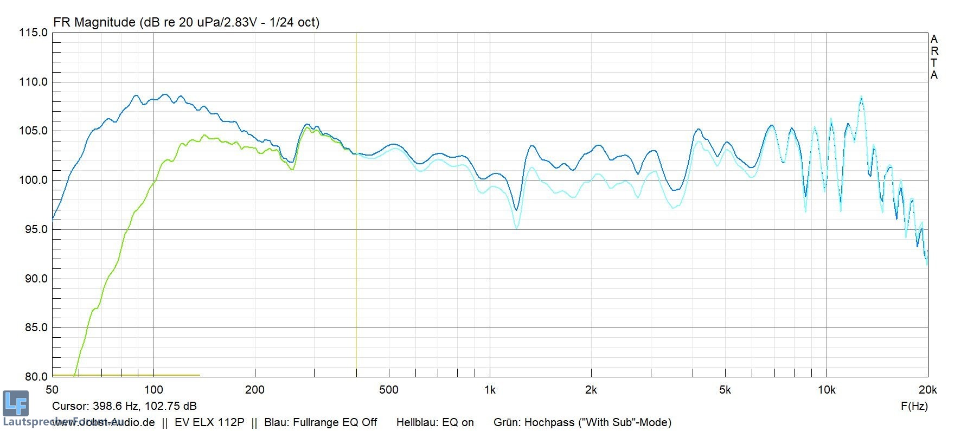The image size is (980, 431).
Task: Click the 20k frequency axis label
Action: click(x=927, y=390)
